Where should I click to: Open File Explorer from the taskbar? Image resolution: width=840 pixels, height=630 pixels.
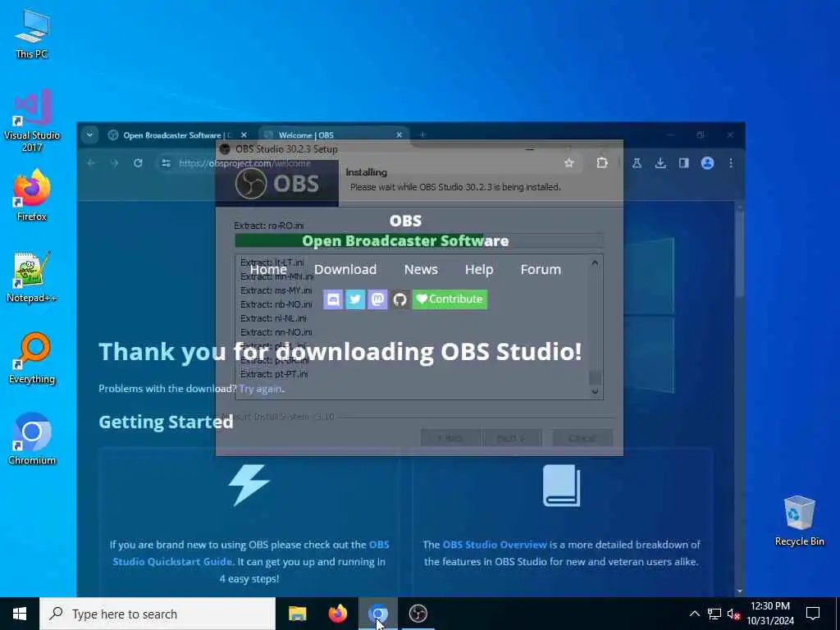(297, 614)
